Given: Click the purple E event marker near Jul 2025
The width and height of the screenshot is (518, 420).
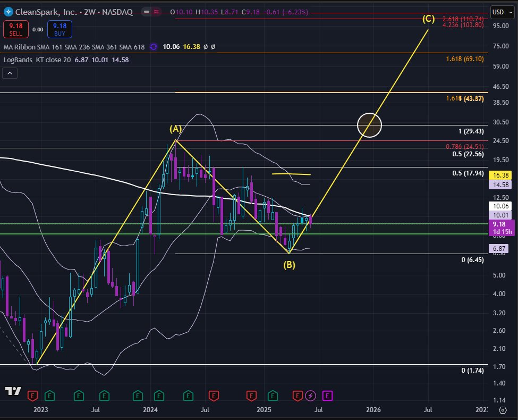Looking at the screenshot, I should pyautogui.click(x=328, y=396).
